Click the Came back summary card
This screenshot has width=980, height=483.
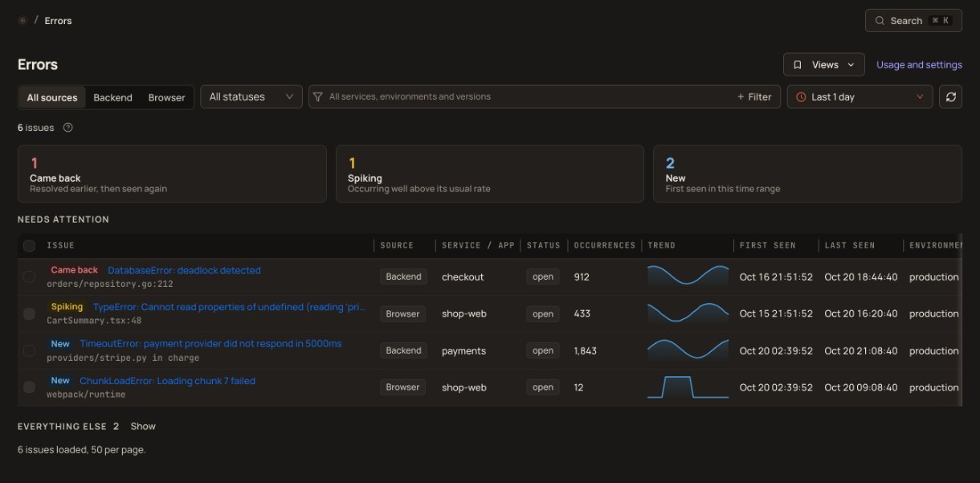(172, 174)
